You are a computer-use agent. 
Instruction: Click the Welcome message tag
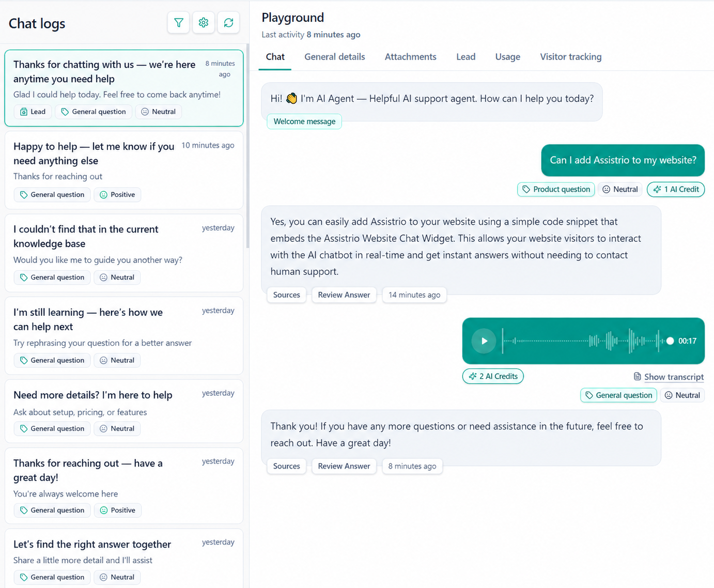point(304,121)
